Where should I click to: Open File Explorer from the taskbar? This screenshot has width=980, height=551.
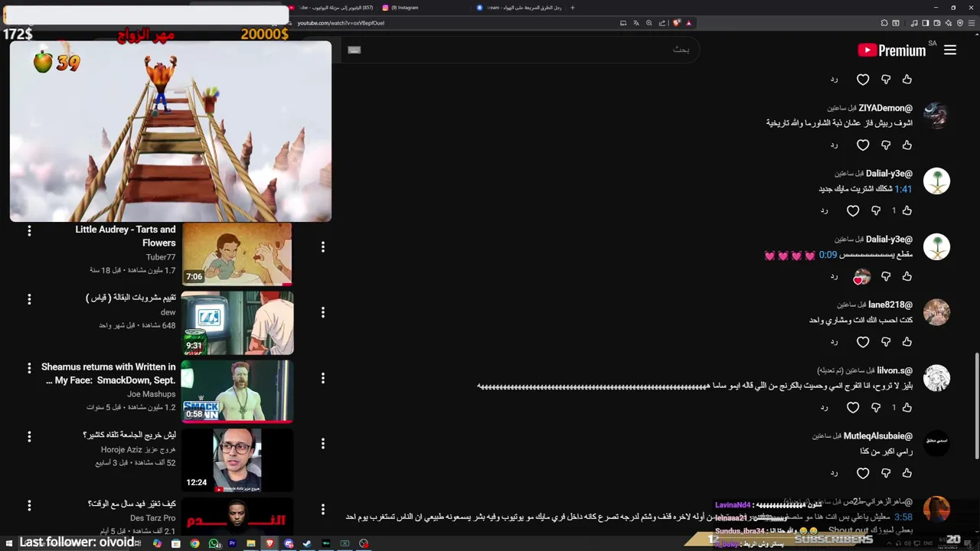pos(250,543)
